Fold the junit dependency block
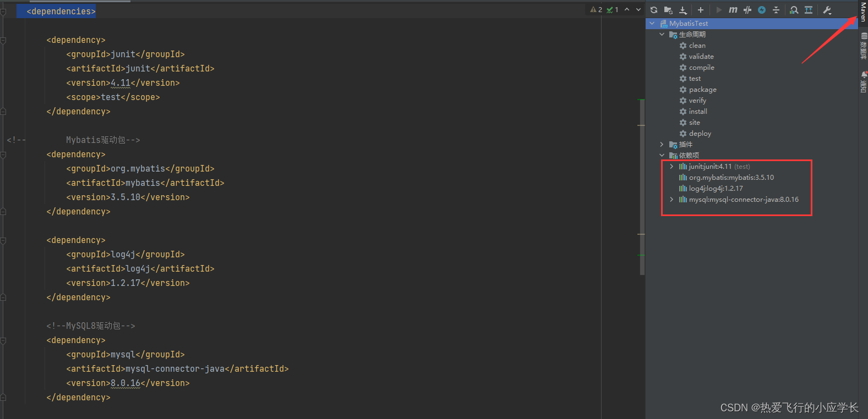 tap(3, 40)
